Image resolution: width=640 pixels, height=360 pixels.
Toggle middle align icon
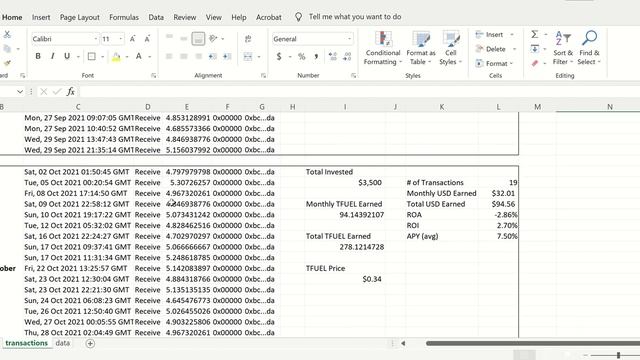184,38
